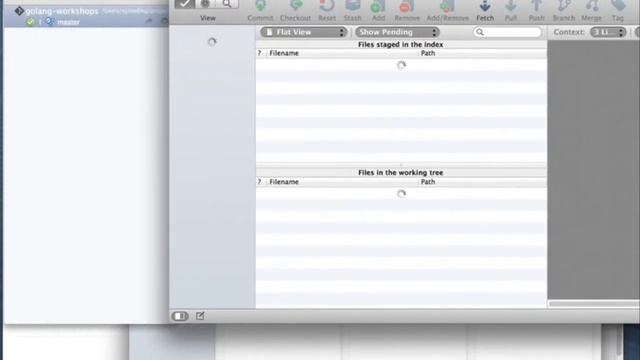Open the Show Pending filter dropdown
The width and height of the screenshot is (640, 360).
pos(397,32)
